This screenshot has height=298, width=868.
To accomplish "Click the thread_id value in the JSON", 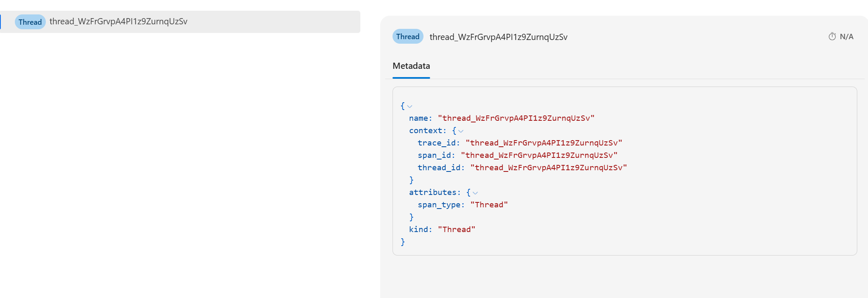I will point(549,168).
